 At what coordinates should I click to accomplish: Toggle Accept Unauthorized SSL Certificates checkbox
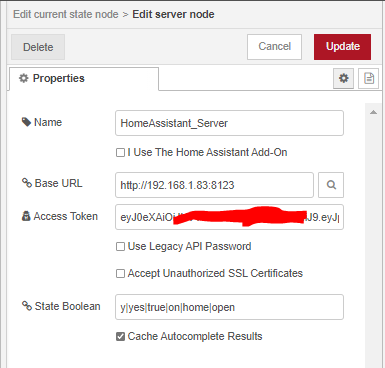pyautogui.click(x=120, y=274)
